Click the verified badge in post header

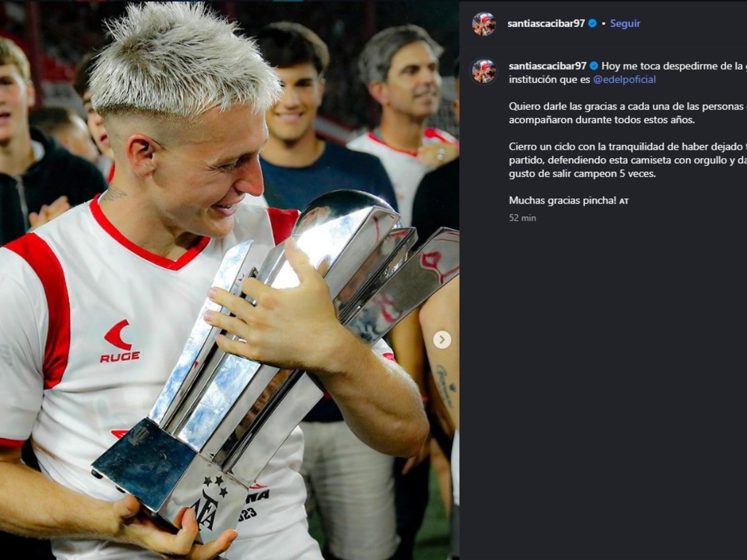tap(592, 23)
